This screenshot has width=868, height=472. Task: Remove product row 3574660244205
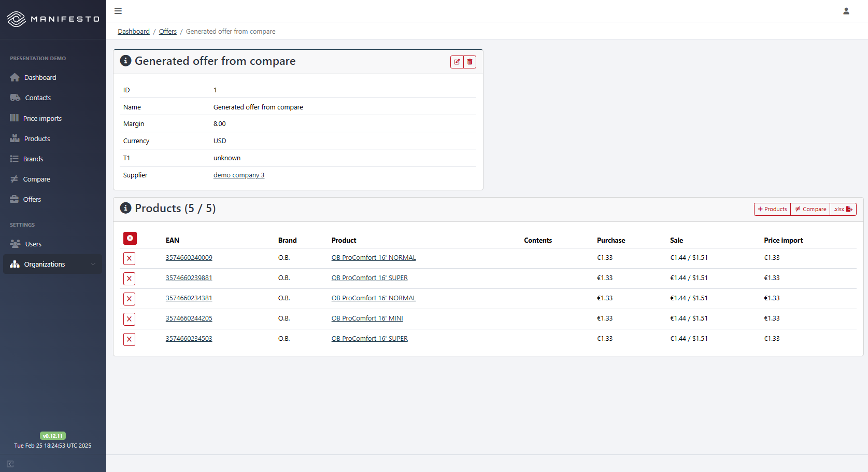(x=130, y=319)
